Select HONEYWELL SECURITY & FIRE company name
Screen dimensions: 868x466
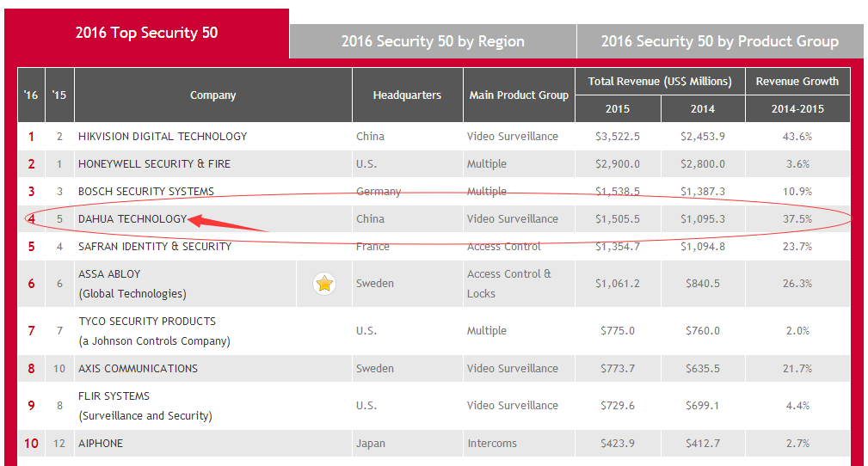point(155,164)
